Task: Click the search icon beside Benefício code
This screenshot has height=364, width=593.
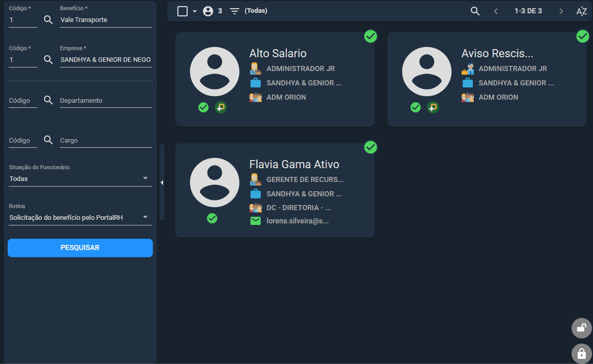Action: 48,19
